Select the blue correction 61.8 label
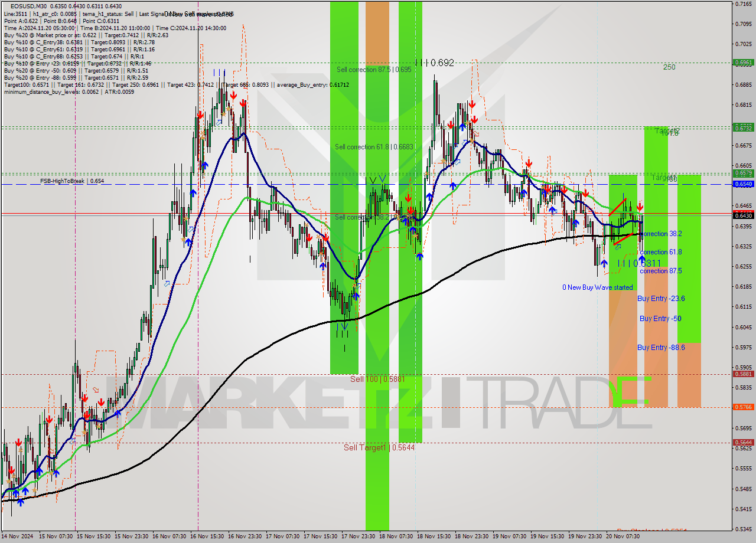 pyautogui.click(x=661, y=252)
